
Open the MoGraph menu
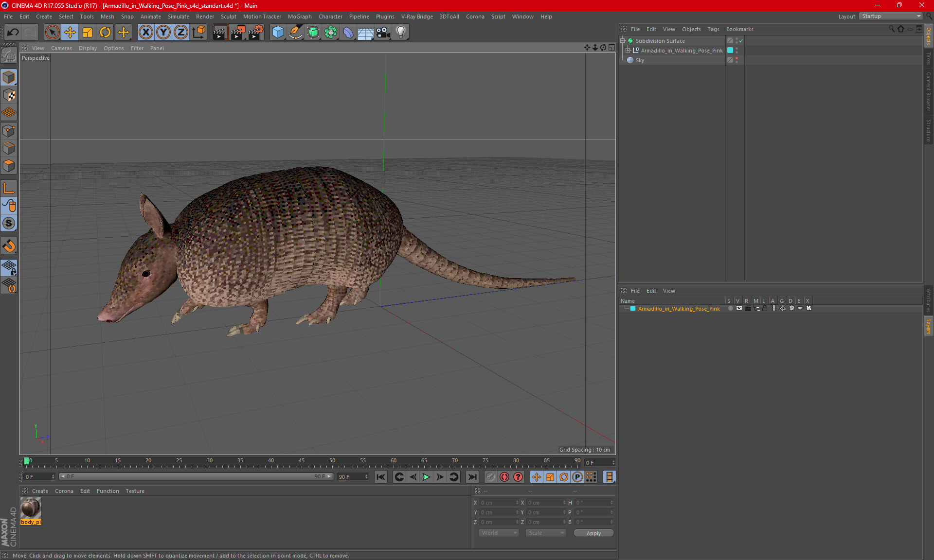(x=300, y=17)
